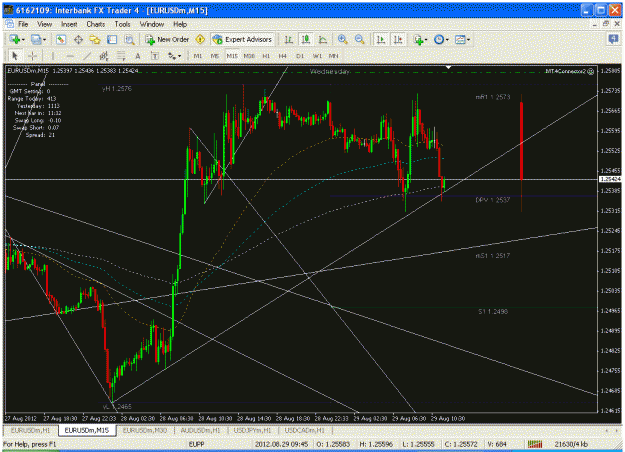Click the chart tabs scroll-right arrow
The width and height of the screenshot is (625, 452).
coord(617,430)
